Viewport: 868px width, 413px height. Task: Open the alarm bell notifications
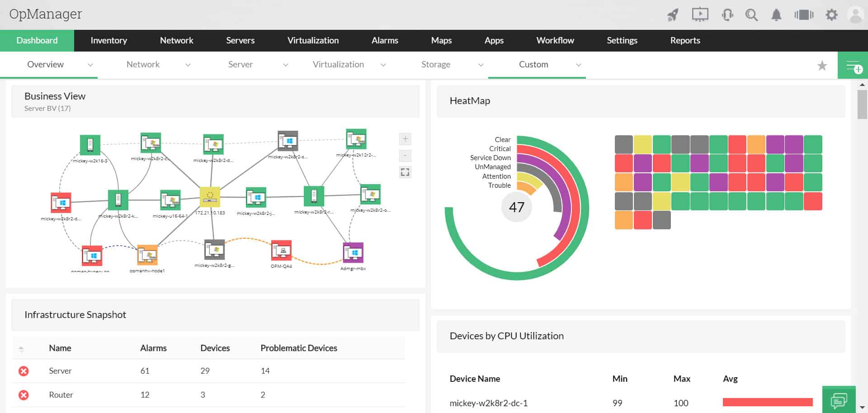point(776,15)
